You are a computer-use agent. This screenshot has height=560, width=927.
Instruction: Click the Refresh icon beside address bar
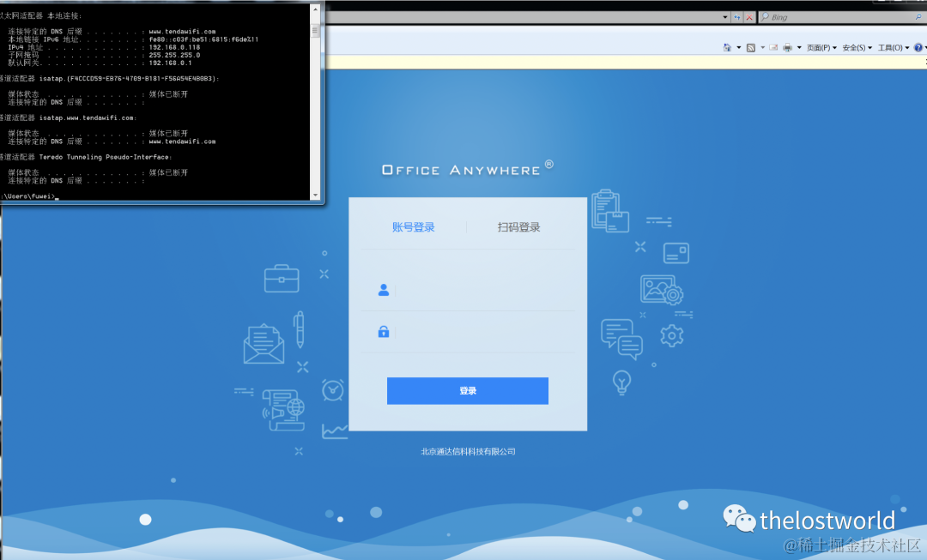pos(736,17)
